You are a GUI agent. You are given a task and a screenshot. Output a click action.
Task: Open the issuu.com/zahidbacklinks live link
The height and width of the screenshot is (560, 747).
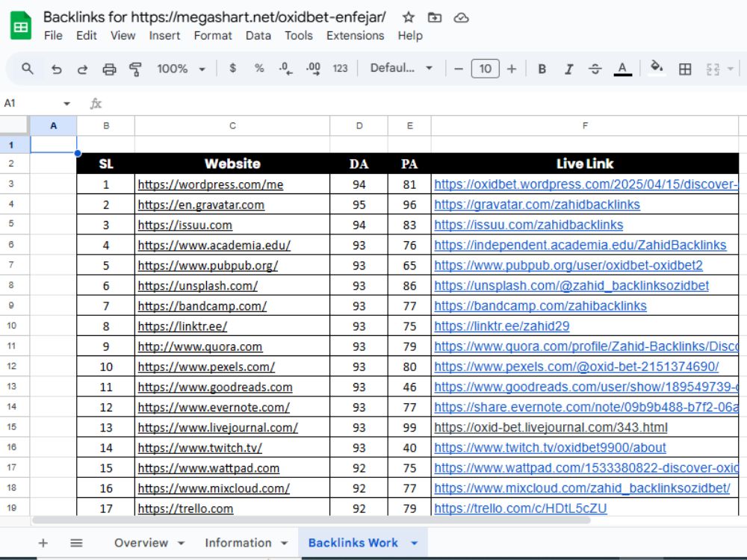[x=529, y=225]
